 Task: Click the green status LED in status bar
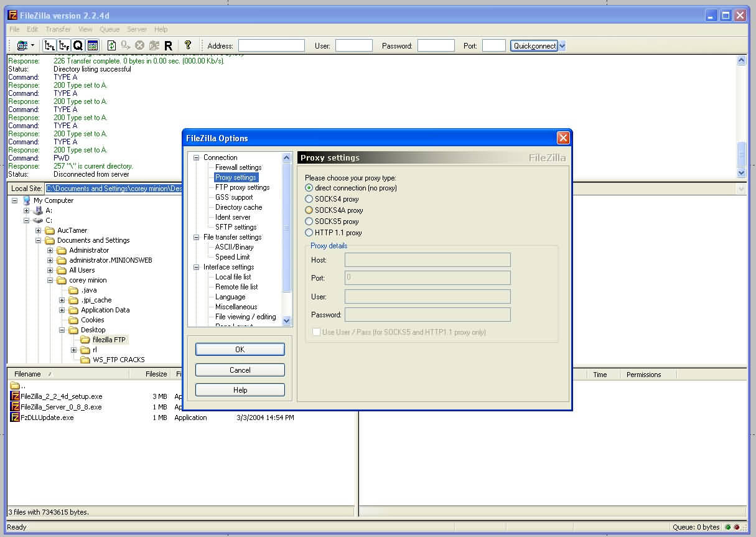pos(728,527)
